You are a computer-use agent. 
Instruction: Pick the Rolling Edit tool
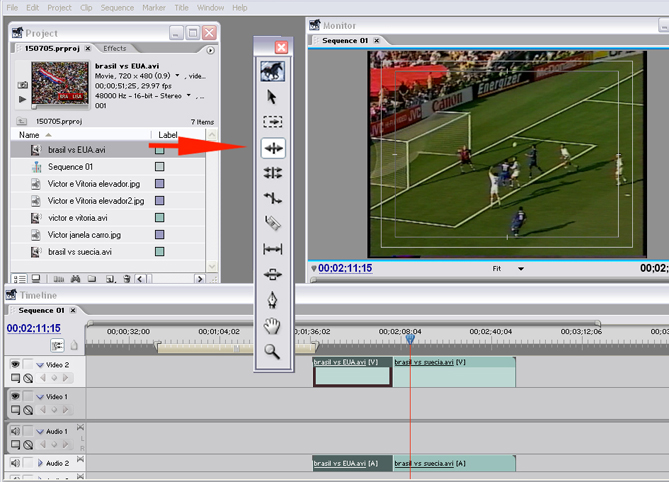point(273,173)
